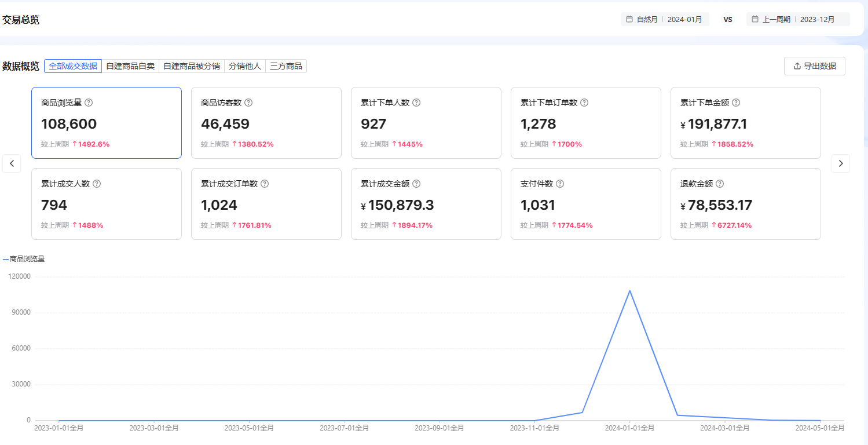Image resolution: width=868 pixels, height=445 pixels.
Task: Click help icon beside 累计下单人数
Action: (x=416, y=103)
